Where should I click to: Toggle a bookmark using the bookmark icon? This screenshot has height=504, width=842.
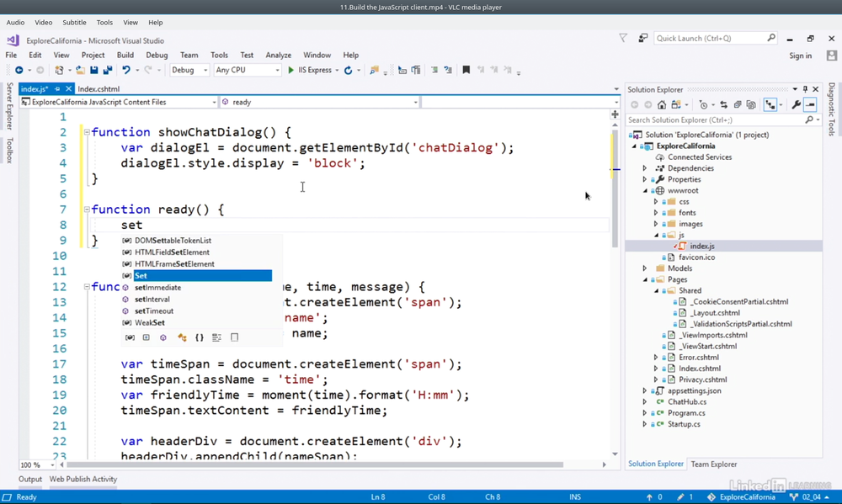click(466, 71)
